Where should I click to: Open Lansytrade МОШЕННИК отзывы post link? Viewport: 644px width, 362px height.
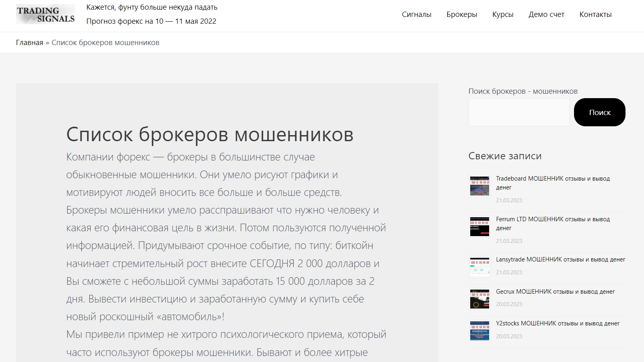pyautogui.click(x=560, y=259)
